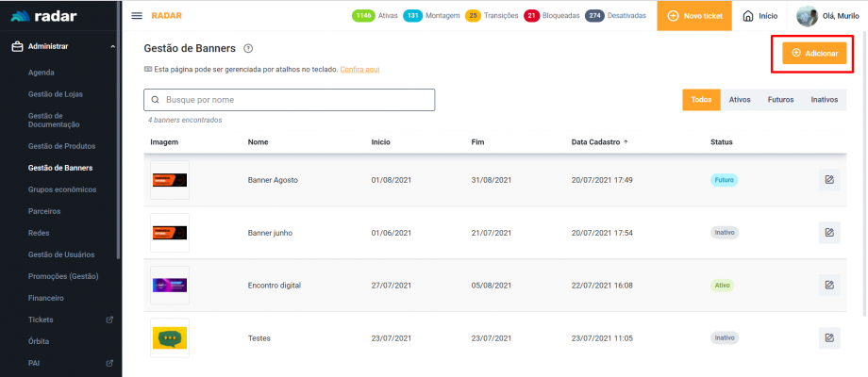Click edit icon for Testes banner
Screen dimensions: 868x377
point(828,337)
